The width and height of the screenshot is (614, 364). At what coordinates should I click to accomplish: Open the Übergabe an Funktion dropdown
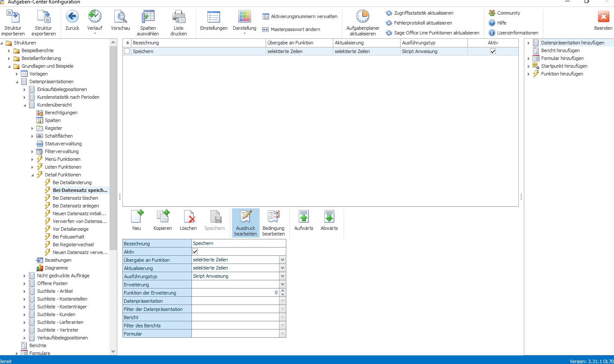point(282,260)
